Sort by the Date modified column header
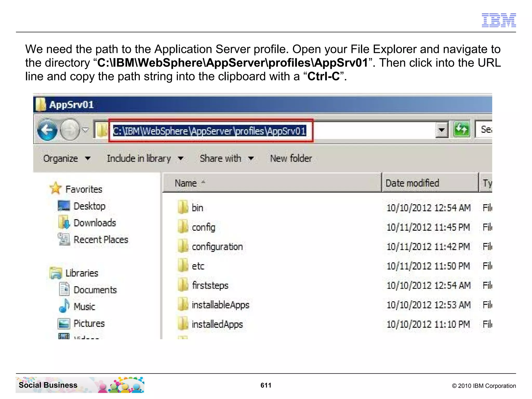The height and width of the screenshot is (399, 532). pyautogui.click(x=430, y=183)
